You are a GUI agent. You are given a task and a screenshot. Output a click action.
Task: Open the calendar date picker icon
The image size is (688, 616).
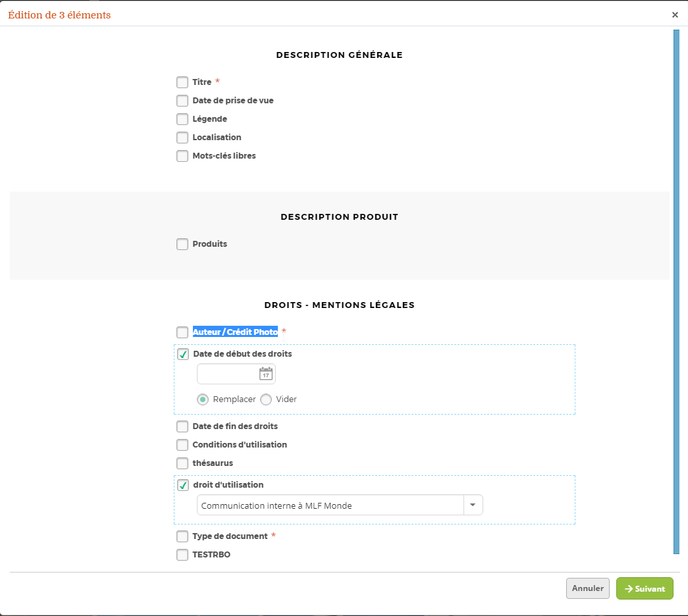[x=266, y=374]
